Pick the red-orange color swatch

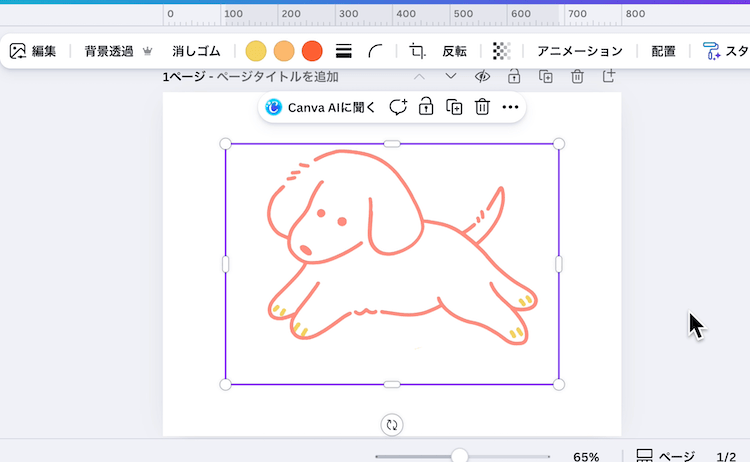pyautogui.click(x=312, y=51)
